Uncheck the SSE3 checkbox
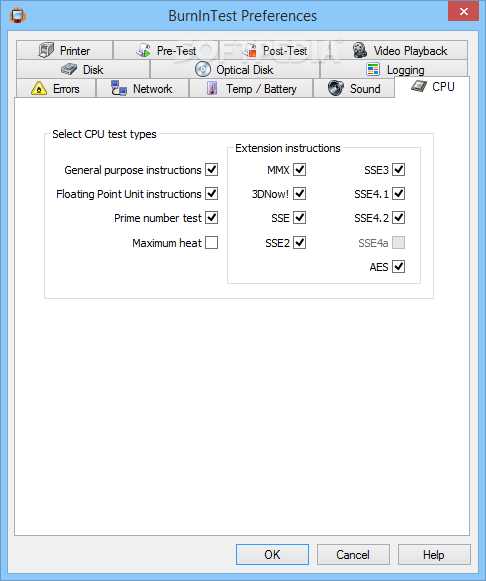Image resolution: width=486 pixels, height=581 pixels. point(399,170)
